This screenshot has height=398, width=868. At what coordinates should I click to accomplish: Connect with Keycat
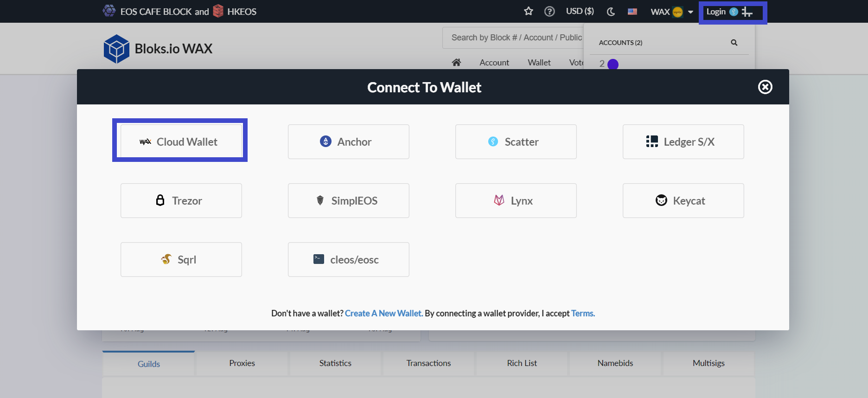[683, 200]
